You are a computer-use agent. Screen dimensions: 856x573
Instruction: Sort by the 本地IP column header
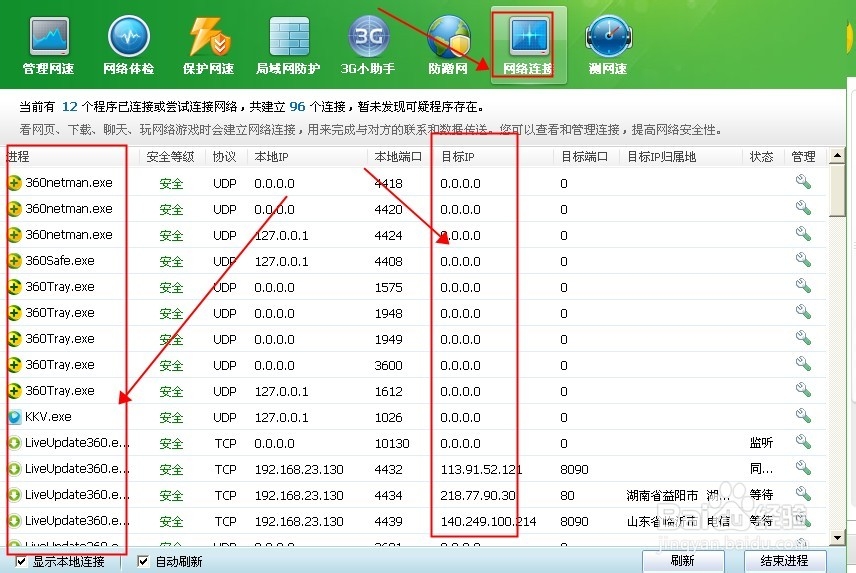pyautogui.click(x=307, y=157)
